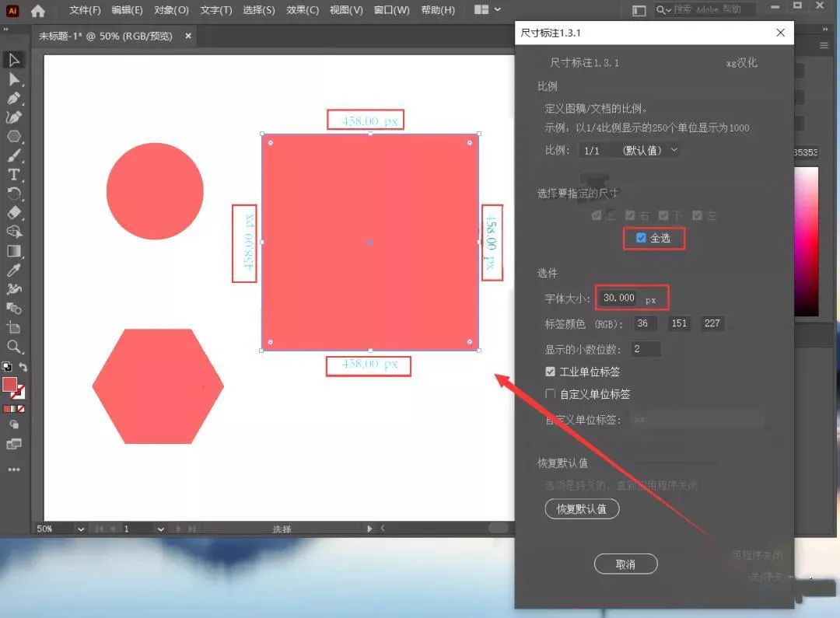Activate the Eyedropper tool
The width and height of the screenshot is (840, 618).
point(13,270)
